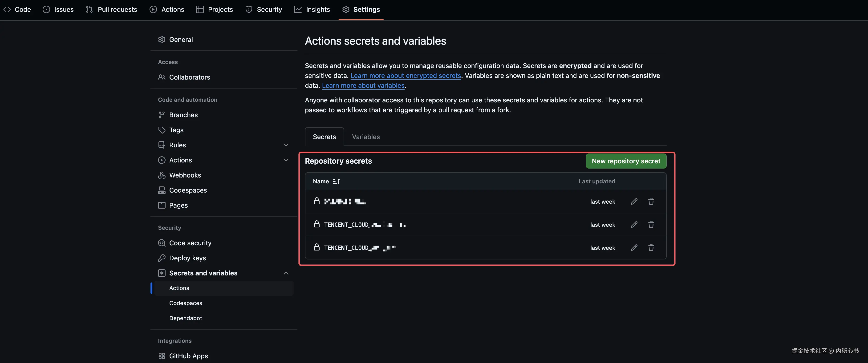Collapse the Secrets and variables section
868x363 pixels.
point(286,273)
